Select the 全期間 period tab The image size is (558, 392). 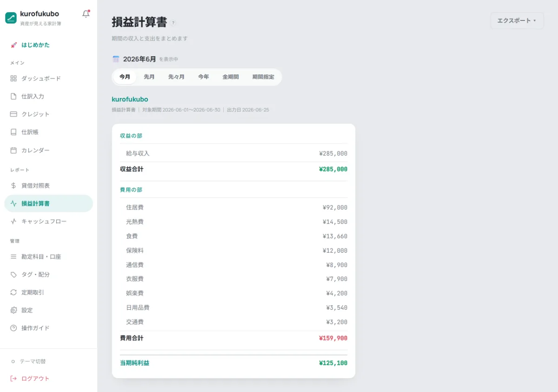click(x=231, y=77)
